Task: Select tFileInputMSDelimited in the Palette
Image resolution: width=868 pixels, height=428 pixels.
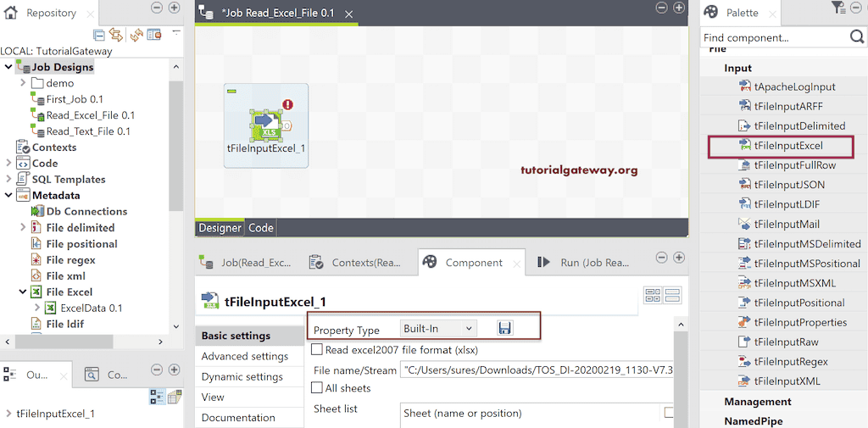Action: tap(799, 243)
